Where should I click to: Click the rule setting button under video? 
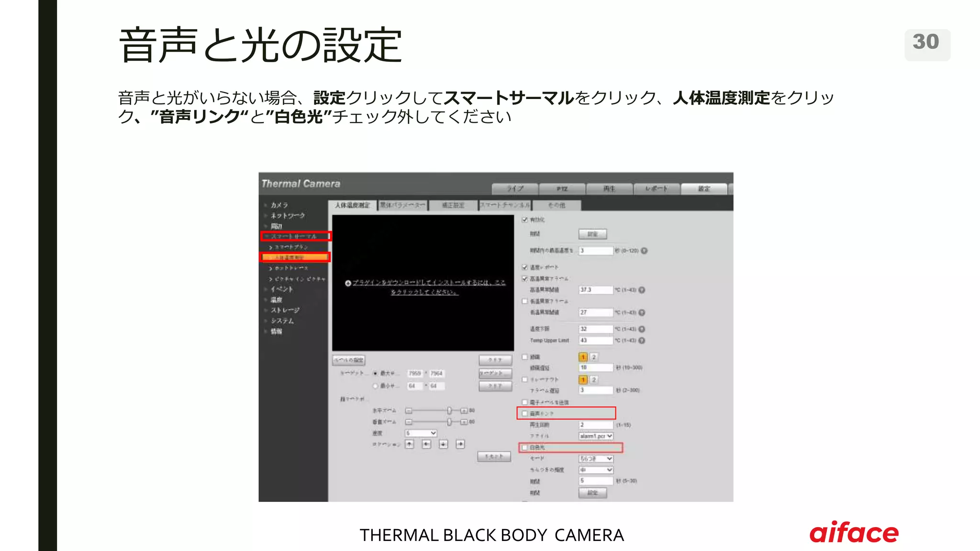pyautogui.click(x=349, y=360)
